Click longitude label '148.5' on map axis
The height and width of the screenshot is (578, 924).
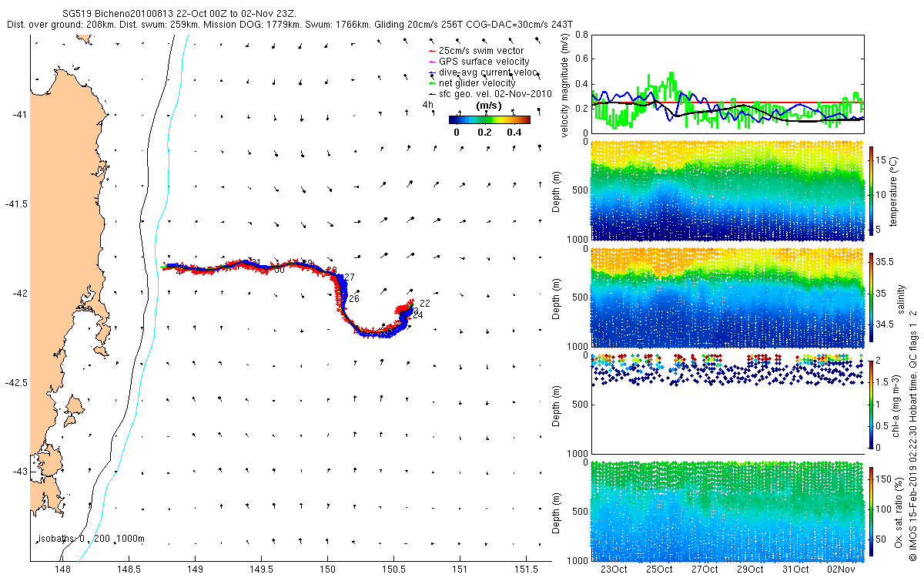pos(129,569)
